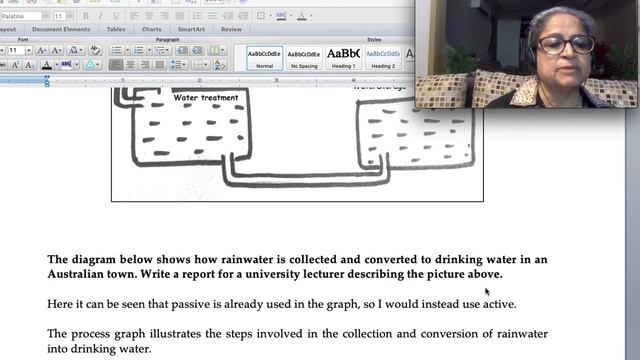Click the indent marker on the ruler
The image size is (640, 360).
(x=47, y=81)
